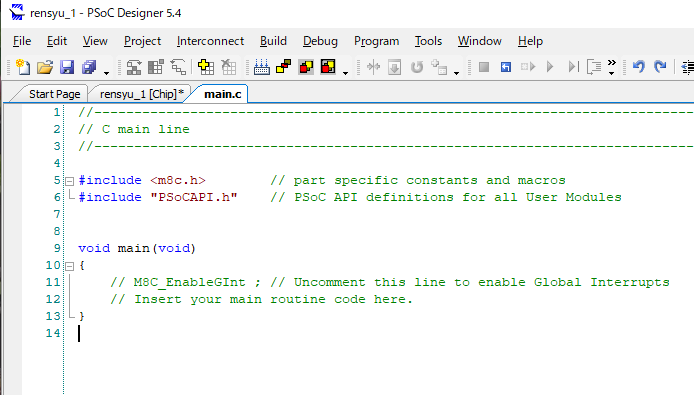Open the Edit menu

pyautogui.click(x=57, y=41)
